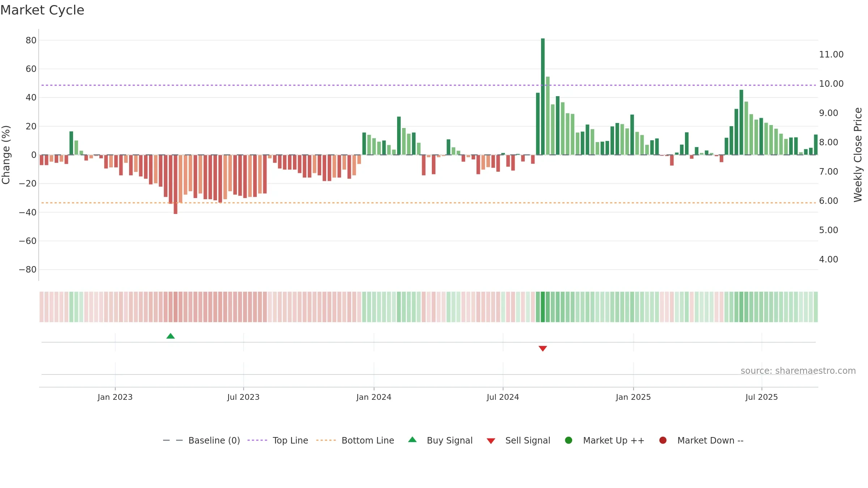
Task: Toggle the Top Line legend label
Action: (290, 440)
